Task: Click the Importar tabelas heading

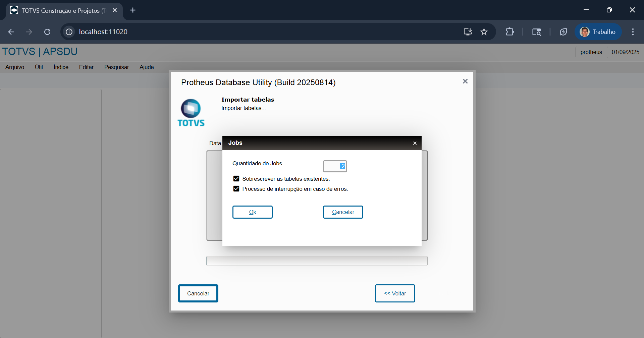Action: tap(248, 100)
